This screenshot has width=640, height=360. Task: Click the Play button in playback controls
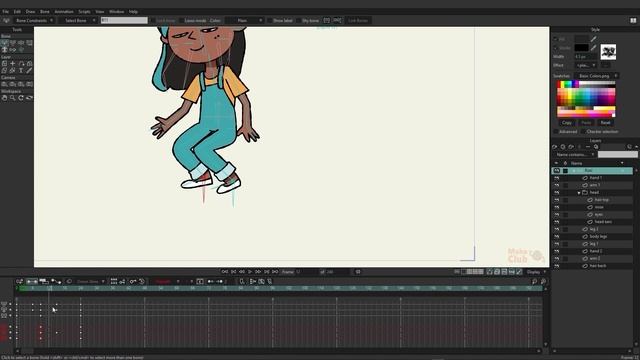(x=250, y=272)
